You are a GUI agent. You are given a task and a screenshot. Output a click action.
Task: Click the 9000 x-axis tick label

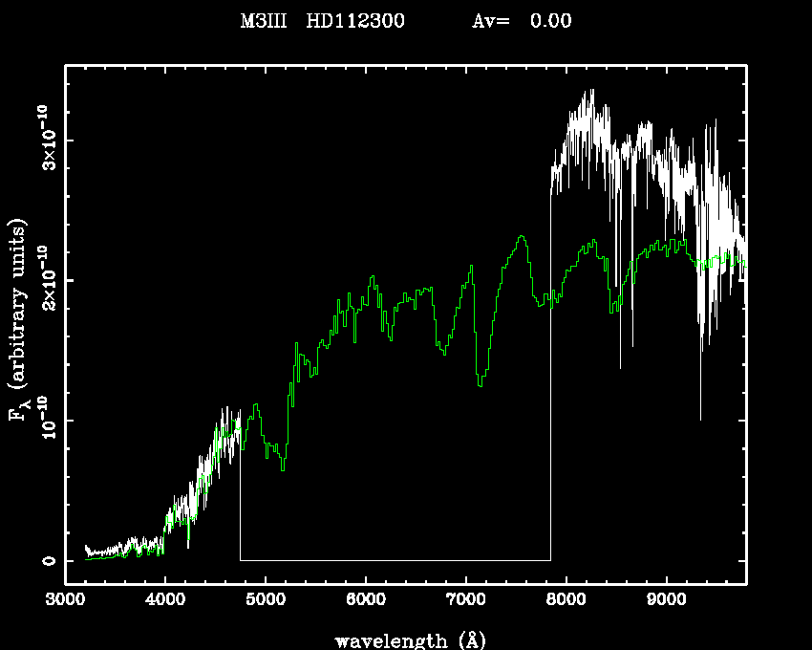tap(666, 600)
